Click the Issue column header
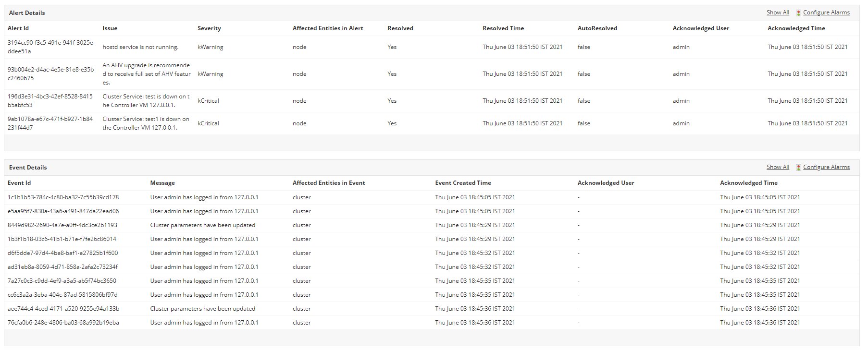This screenshot has height=351, width=868. tap(110, 28)
